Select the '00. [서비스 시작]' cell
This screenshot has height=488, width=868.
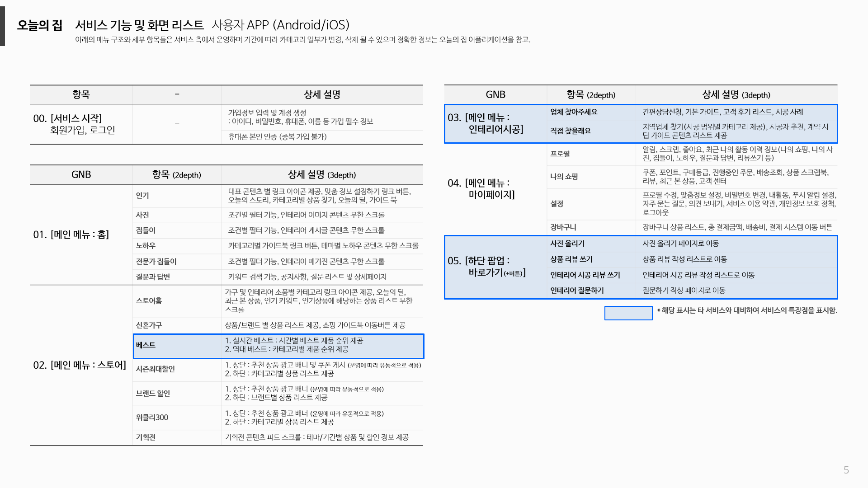coord(81,124)
